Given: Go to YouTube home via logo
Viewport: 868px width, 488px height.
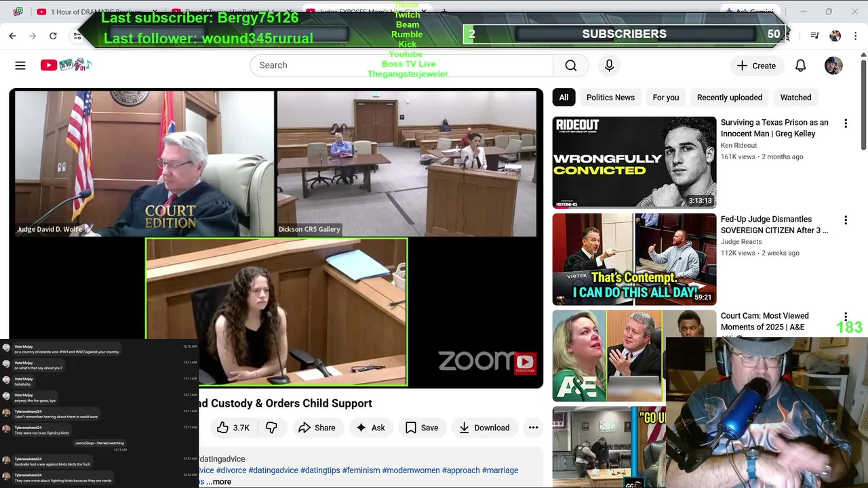Looking at the screenshot, I should coord(66,65).
